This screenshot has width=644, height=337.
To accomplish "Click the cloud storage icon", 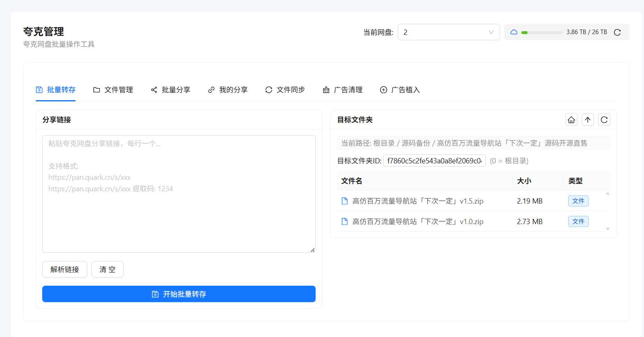I will [x=514, y=32].
